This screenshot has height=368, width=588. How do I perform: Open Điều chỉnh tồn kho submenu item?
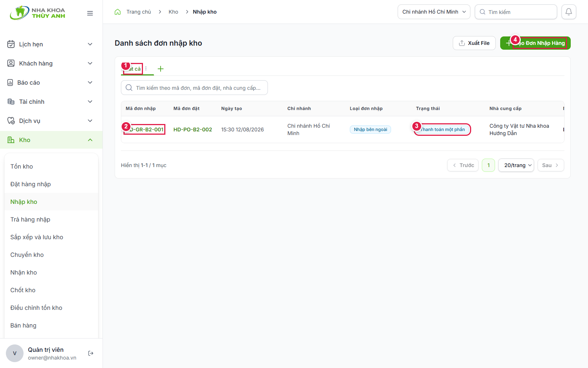(x=51, y=308)
